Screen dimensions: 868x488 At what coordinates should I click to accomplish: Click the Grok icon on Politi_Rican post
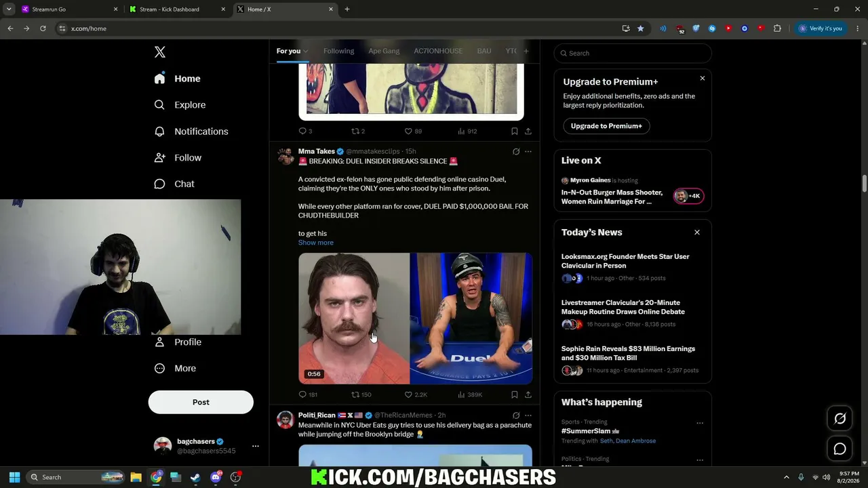pyautogui.click(x=516, y=415)
